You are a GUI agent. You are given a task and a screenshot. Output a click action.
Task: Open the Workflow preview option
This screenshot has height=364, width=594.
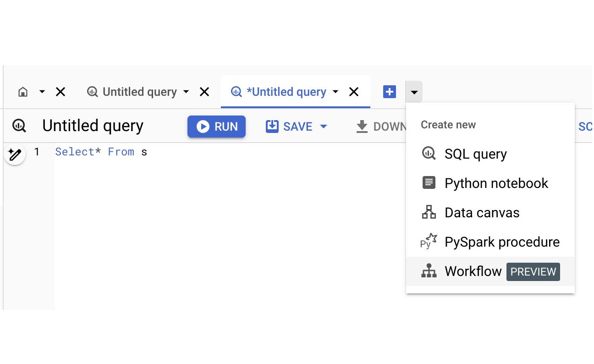473,271
